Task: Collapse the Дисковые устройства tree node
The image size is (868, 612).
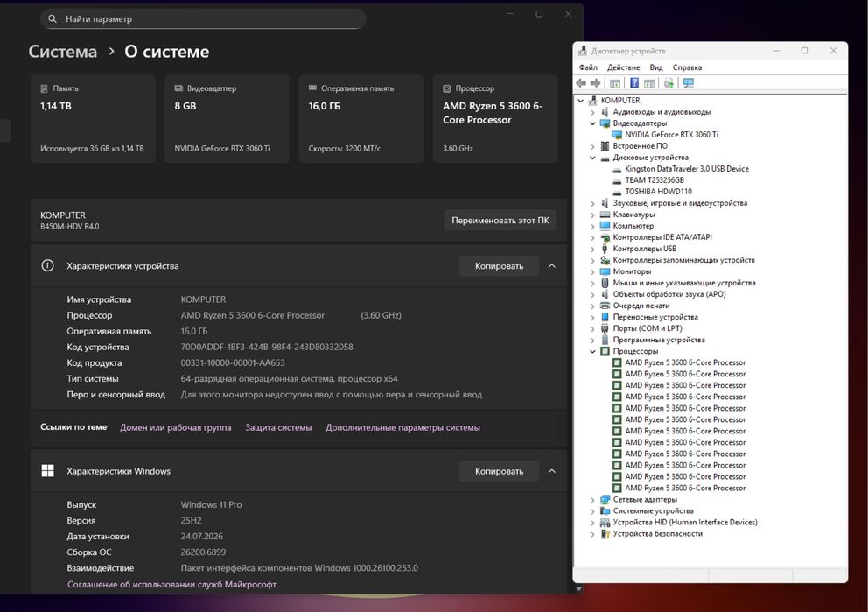Action: coord(593,158)
